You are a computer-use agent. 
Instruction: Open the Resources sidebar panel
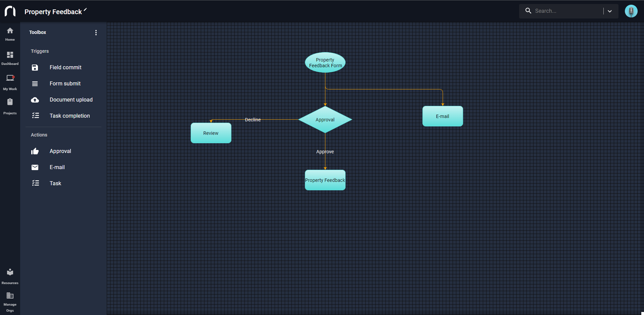(x=10, y=275)
